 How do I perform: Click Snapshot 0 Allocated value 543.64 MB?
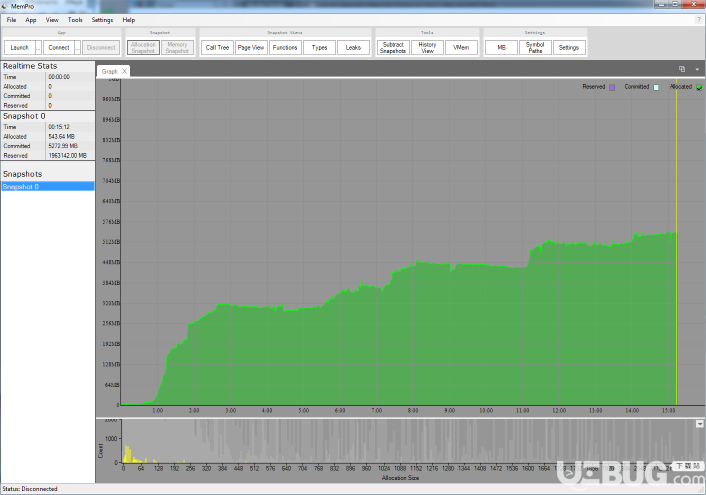[62, 136]
